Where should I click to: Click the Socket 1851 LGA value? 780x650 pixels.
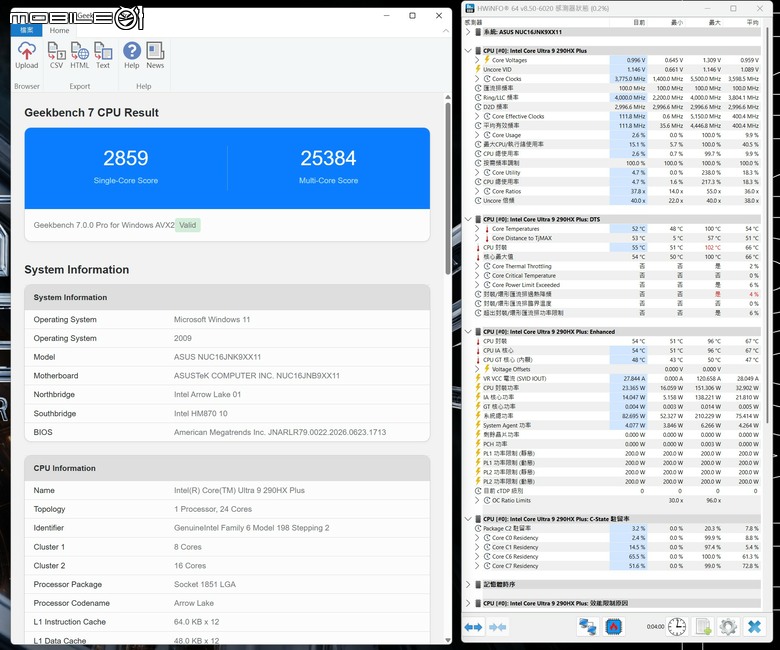point(205,584)
